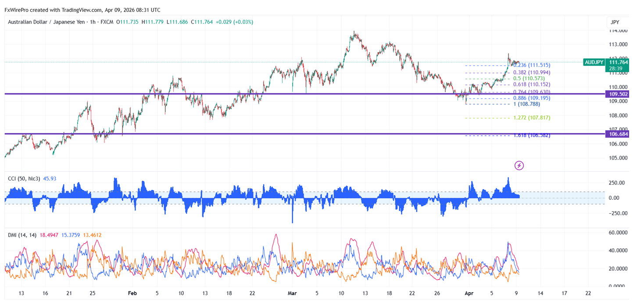Click the CCI value 45.93
Image resolution: width=644 pixels, height=301 pixels.
click(x=50, y=179)
